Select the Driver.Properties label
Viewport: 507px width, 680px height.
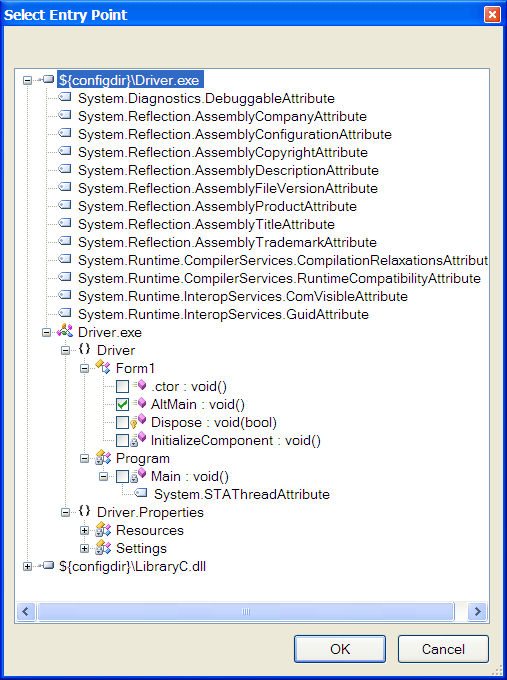[x=150, y=513]
